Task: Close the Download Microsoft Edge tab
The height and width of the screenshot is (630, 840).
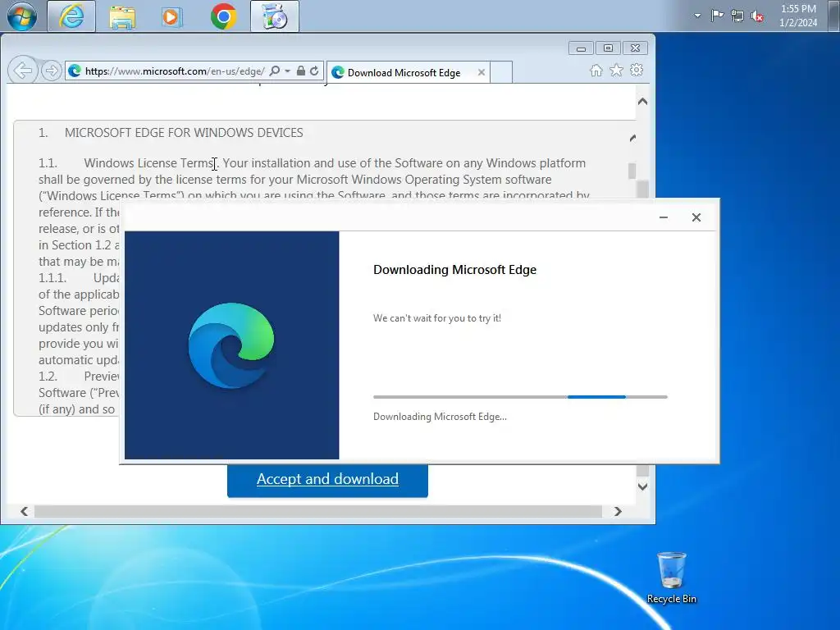Action: pyautogui.click(x=481, y=72)
